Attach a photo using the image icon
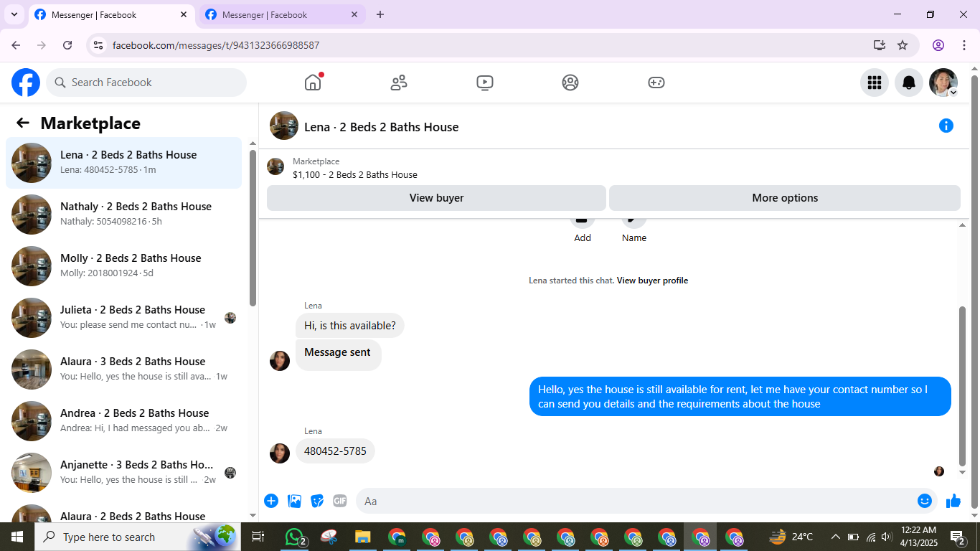This screenshot has width=980, height=551. 294,501
